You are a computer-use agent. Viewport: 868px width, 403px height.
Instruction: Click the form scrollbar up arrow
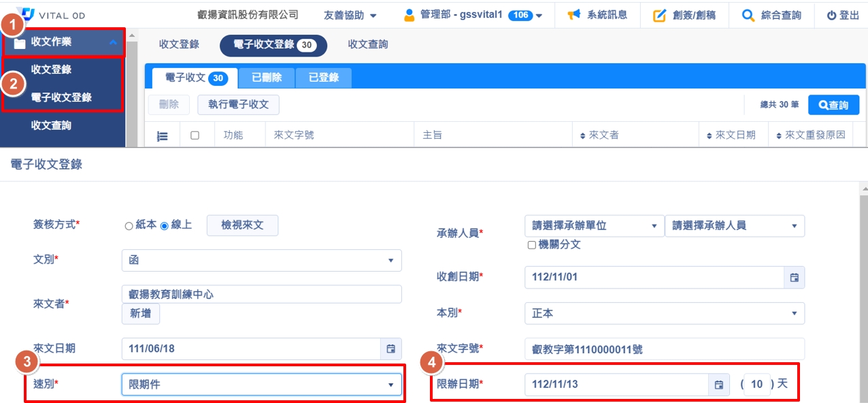[x=865, y=189]
